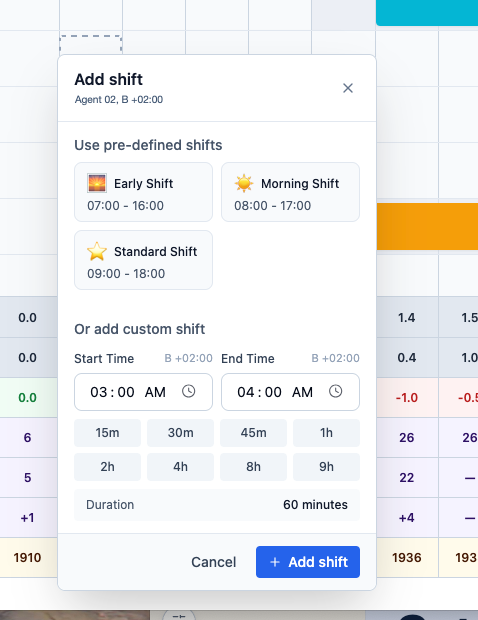Click the Start Time hour field 03
Image resolution: width=478 pixels, height=620 pixels.
click(98, 392)
